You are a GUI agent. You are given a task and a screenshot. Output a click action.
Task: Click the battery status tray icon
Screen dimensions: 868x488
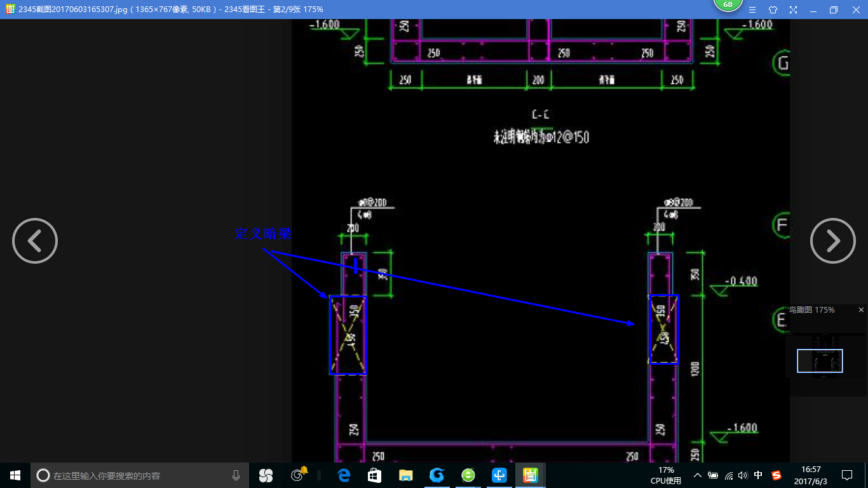tap(713, 475)
